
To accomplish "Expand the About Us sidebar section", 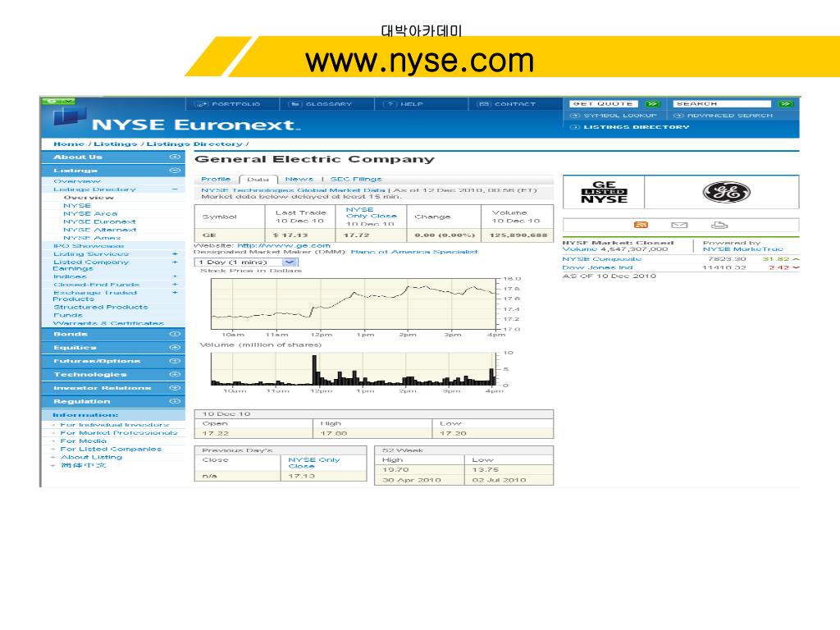I will (175, 157).
